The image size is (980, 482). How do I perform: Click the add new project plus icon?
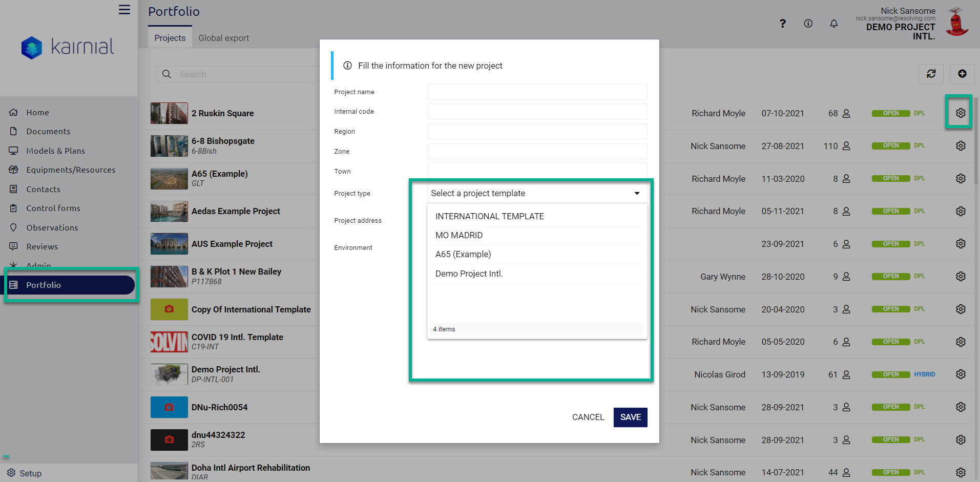click(962, 74)
